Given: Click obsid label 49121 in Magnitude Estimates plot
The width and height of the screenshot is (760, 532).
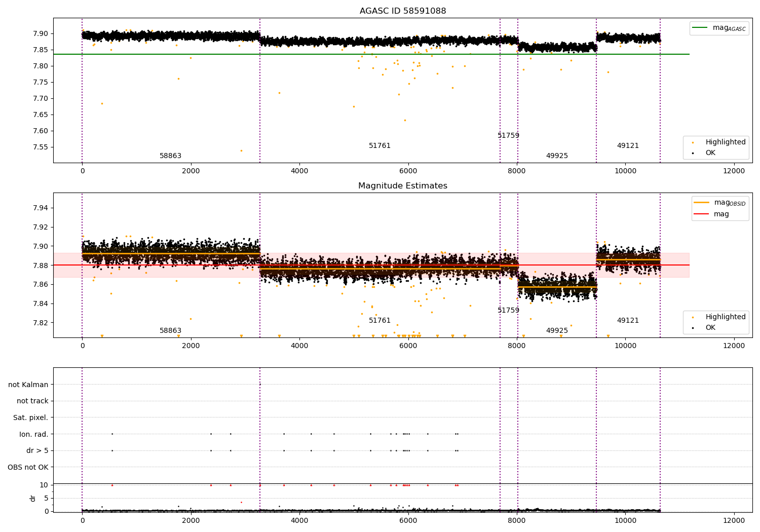Looking at the screenshot, I should pyautogui.click(x=628, y=321).
